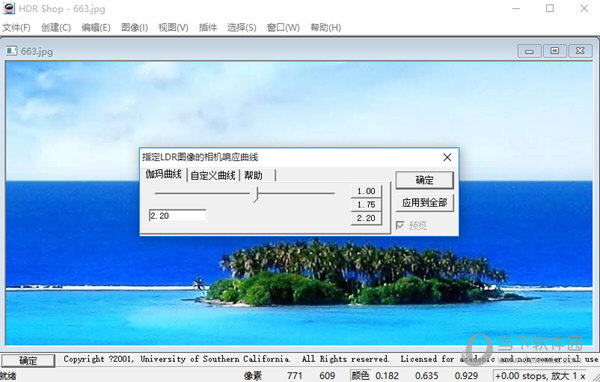Click the 663.jpg document icon
600x382 pixels.
point(12,51)
